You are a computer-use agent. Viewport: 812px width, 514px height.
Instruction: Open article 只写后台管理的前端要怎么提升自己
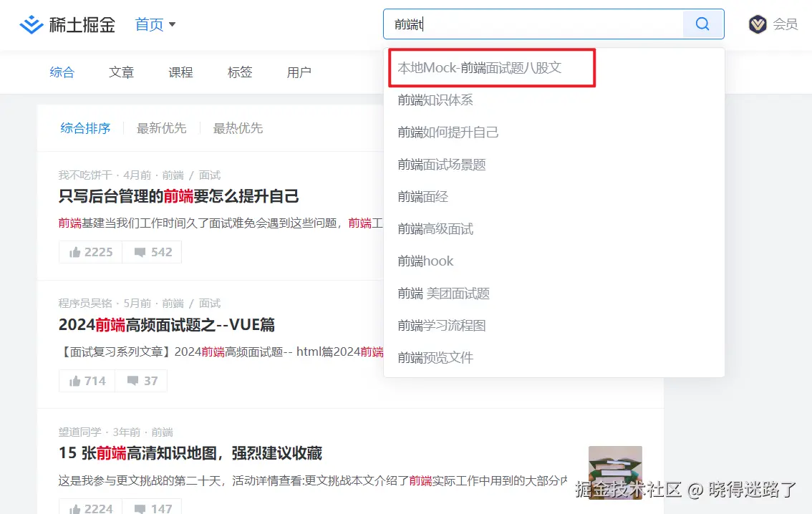[179, 196]
